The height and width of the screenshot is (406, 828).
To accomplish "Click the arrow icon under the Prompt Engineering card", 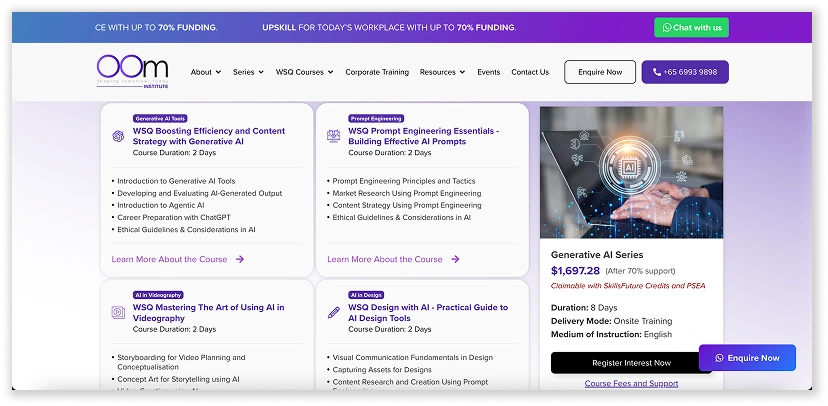I will click(x=455, y=259).
